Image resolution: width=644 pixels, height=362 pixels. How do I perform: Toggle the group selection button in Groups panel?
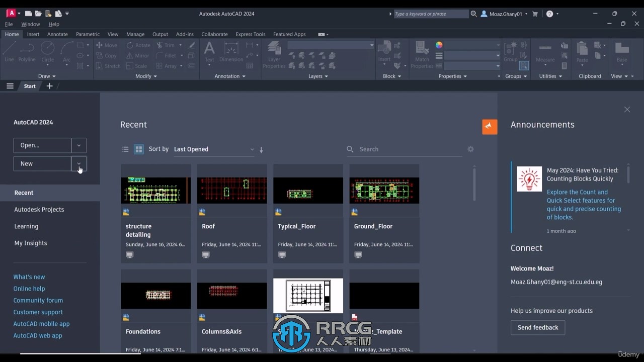click(524, 65)
